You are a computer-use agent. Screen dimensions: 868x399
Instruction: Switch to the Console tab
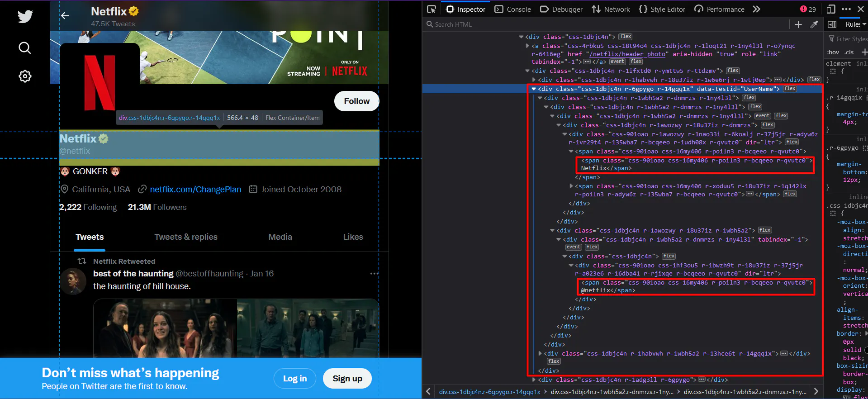(513, 9)
